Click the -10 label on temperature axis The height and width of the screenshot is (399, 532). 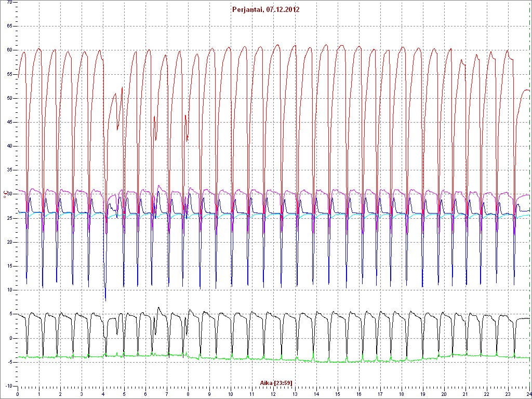pyautogui.click(x=8, y=386)
